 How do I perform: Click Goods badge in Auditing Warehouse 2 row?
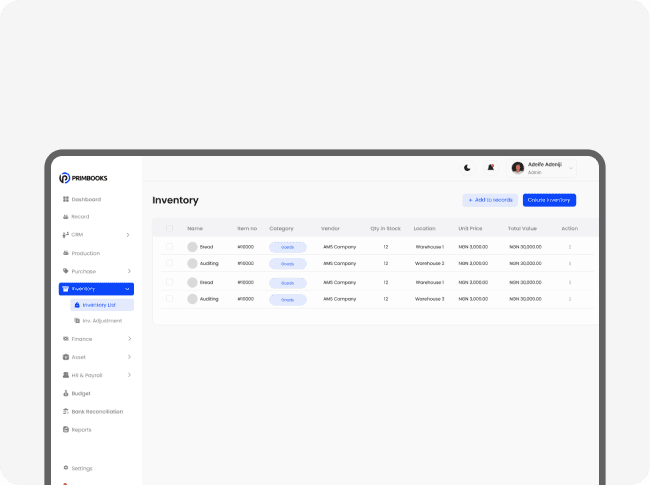[x=288, y=264]
